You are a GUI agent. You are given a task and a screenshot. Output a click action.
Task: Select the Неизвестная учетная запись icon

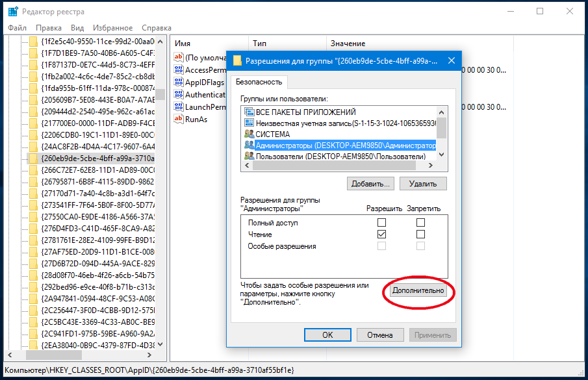click(248, 123)
